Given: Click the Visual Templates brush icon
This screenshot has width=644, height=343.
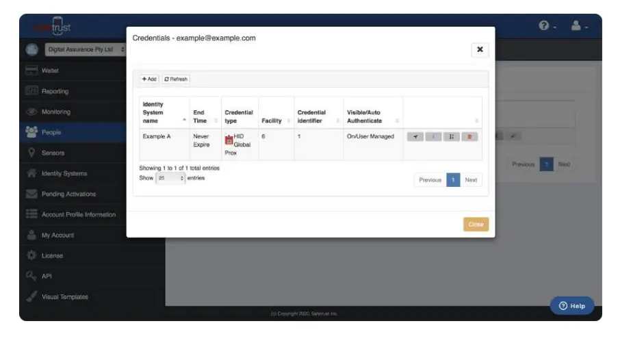Looking at the screenshot, I should click(31, 296).
